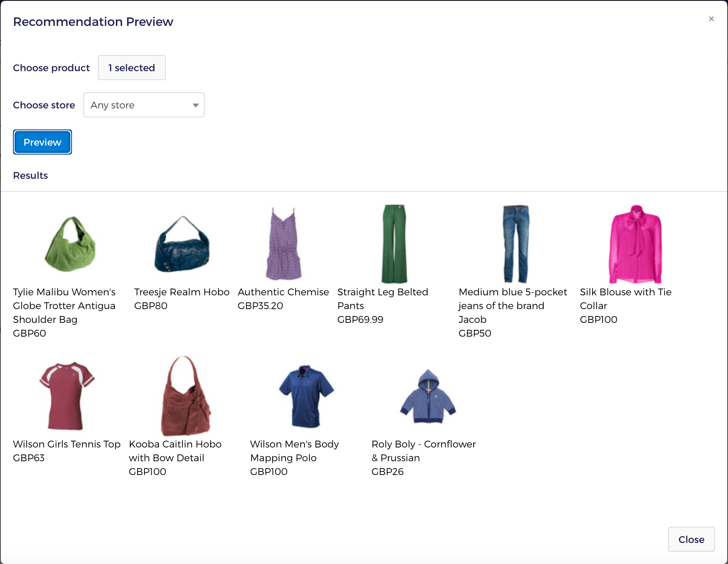
Task: Close the dialog using the X icon
Action: tap(711, 19)
